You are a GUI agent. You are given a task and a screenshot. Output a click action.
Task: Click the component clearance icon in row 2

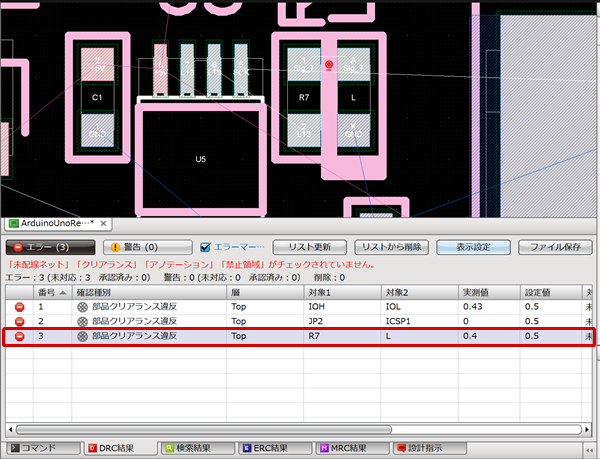(x=82, y=322)
